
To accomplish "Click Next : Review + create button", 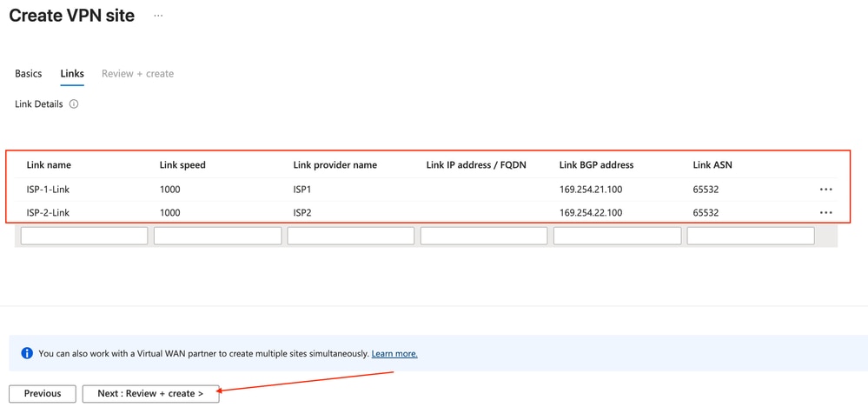I will pyautogui.click(x=150, y=393).
